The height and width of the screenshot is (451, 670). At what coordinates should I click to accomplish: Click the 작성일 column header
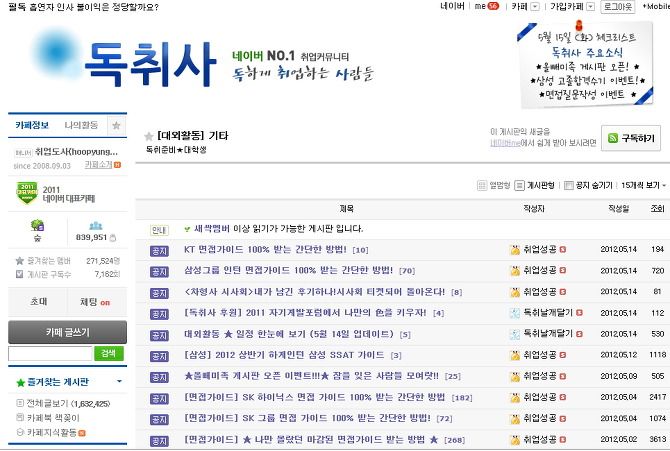click(x=618, y=208)
